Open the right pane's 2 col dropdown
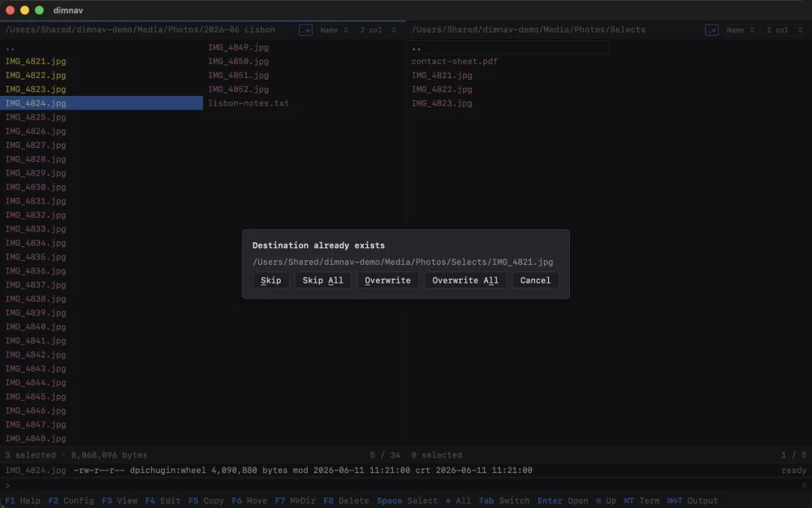The height and width of the screenshot is (508, 812). [x=784, y=30]
